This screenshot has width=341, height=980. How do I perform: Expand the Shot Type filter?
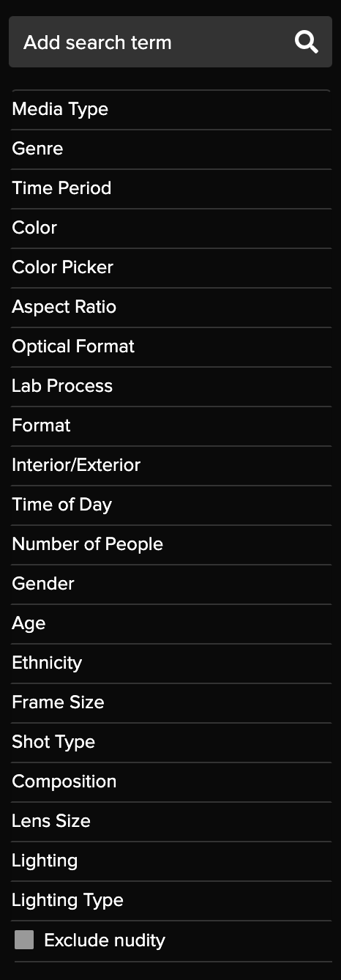[171, 743]
